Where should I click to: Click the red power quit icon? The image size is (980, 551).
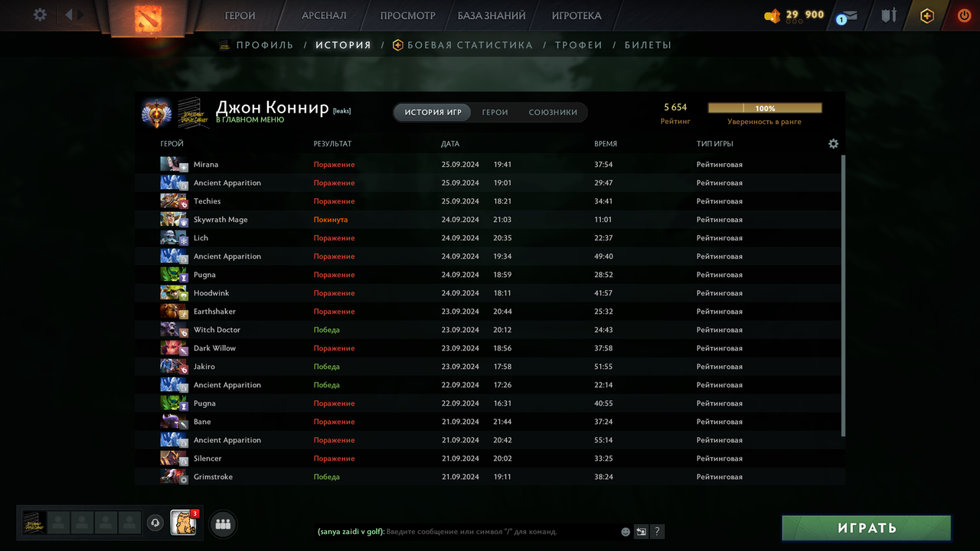click(964, 15)
